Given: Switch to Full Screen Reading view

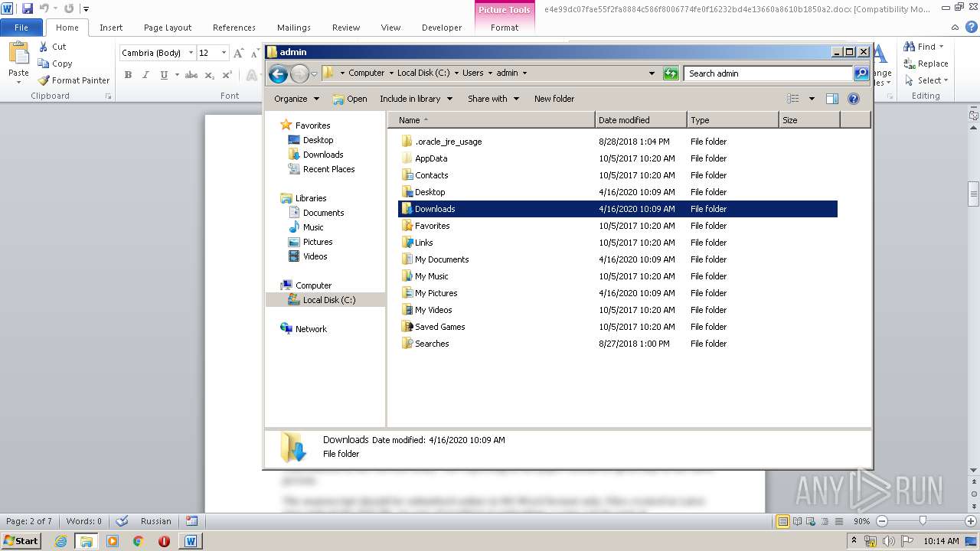Looking at the screenshot, I should pos(797,521).
